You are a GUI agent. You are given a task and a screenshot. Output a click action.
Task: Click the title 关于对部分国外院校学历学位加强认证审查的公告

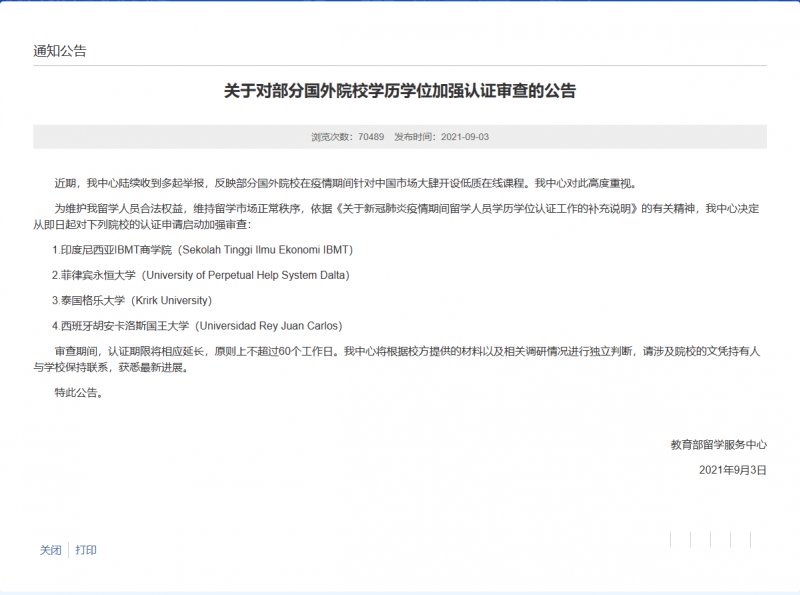(x=400, y=91)
